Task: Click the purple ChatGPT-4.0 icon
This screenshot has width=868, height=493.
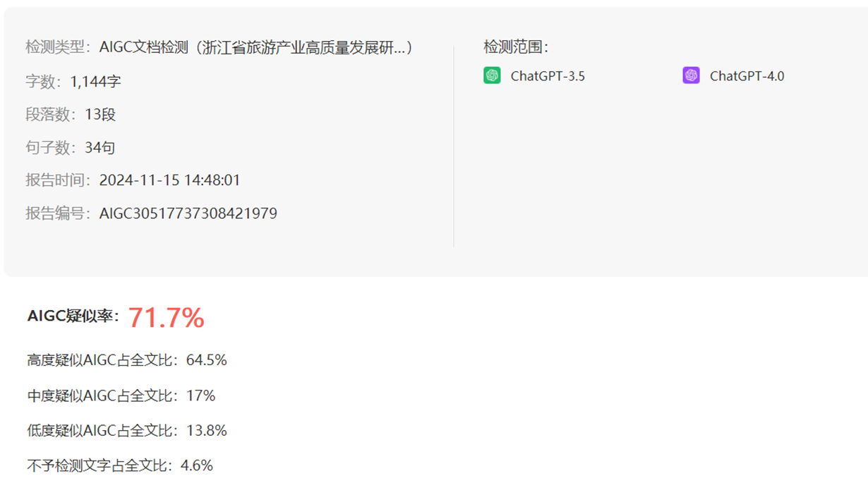Action: tap(691, 76)
